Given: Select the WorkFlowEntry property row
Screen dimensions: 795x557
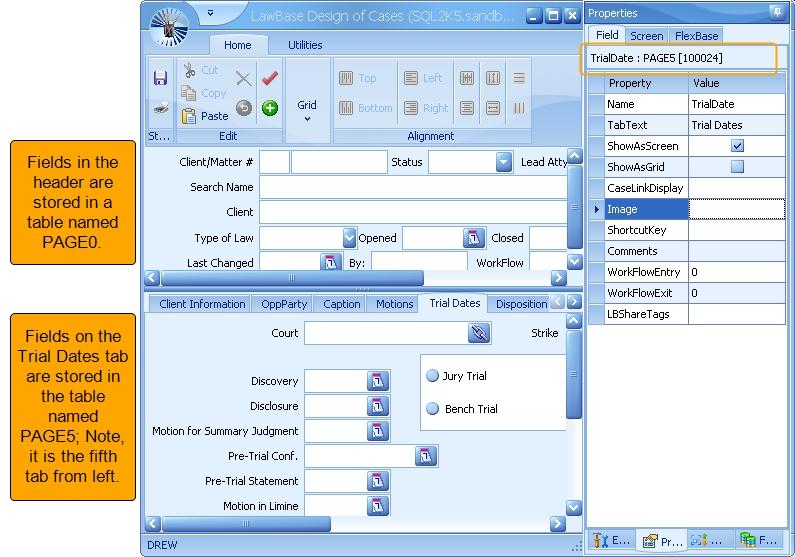Looking at the screenshot, I should pos(687,272).
